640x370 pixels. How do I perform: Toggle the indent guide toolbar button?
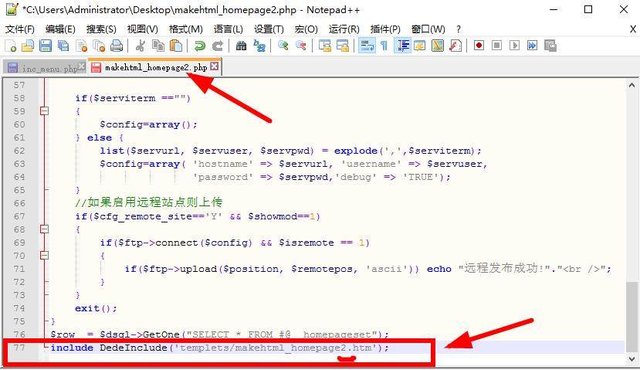[x=402, y=46]
